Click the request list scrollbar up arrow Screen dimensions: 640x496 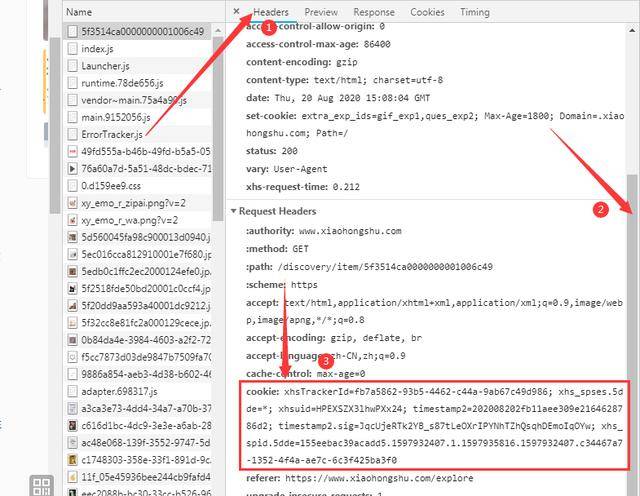[218, 31]
